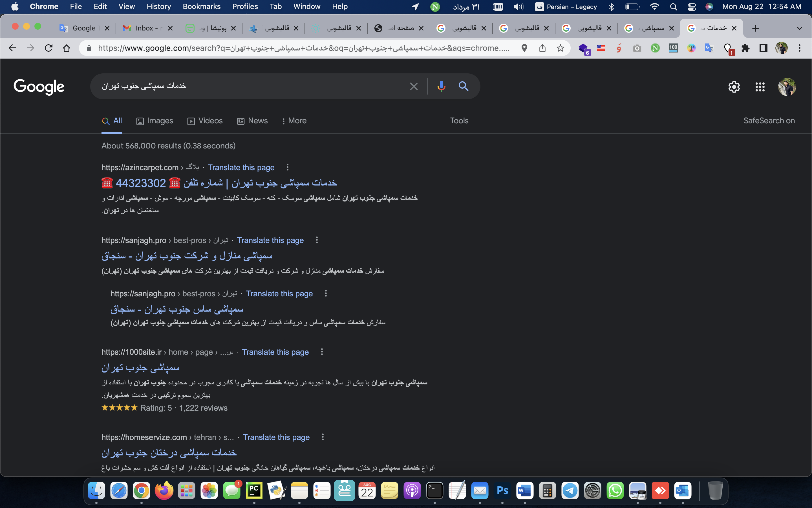Viewport: 812px width, 508px height.
Task: Go to the Chrome home page
Action: [67, 48]
